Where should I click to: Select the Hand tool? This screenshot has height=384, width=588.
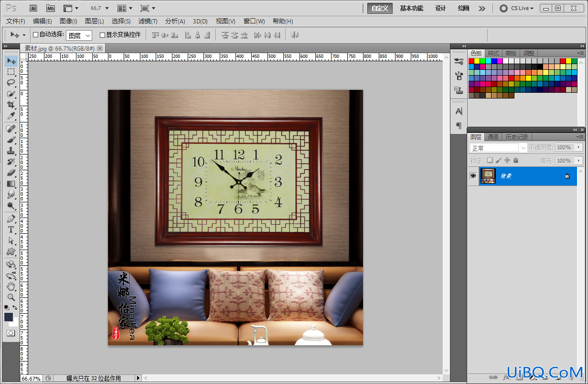click(x=11, y=286)
